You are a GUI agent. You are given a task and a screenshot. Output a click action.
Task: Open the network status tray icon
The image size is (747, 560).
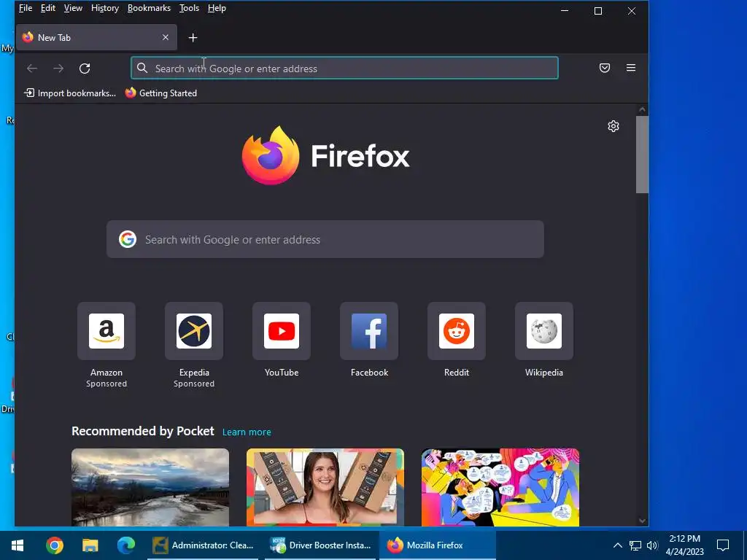[x=635, y=545]
